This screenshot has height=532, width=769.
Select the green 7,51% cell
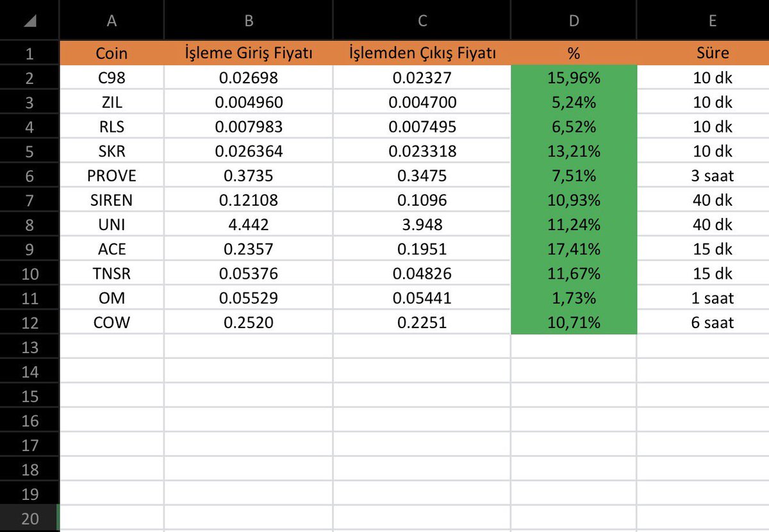coord(574,176)
